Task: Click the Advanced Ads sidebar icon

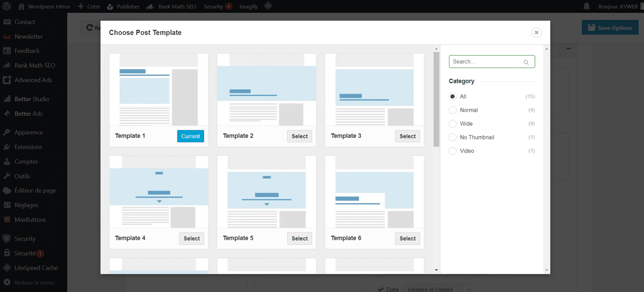Action: [x=7, y=80]
